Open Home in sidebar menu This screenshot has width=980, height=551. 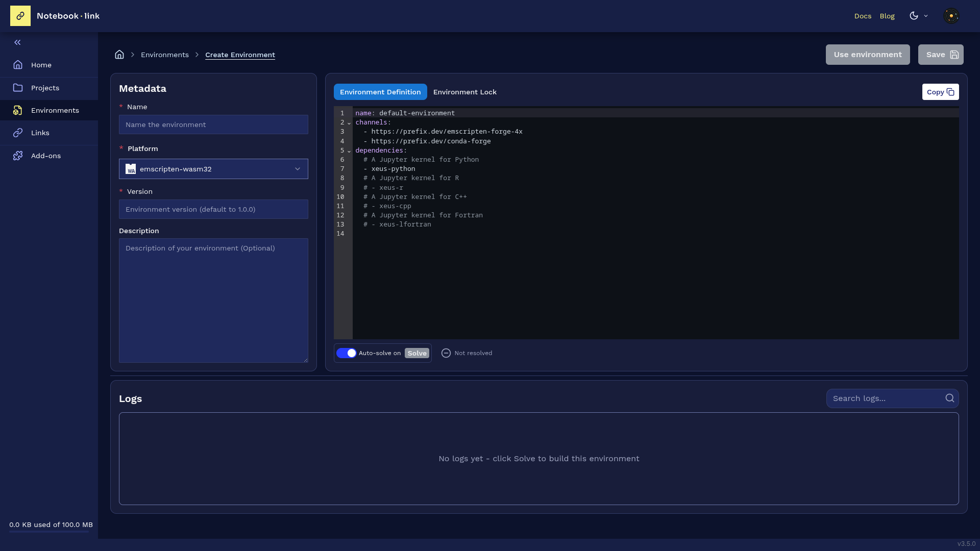click(x=49, y=65)
